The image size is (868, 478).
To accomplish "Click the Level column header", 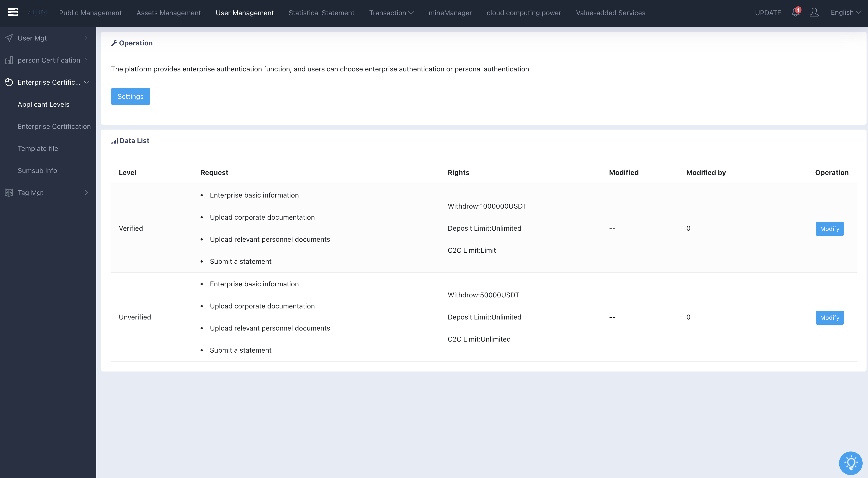I will pyautogui.click(x=127, y=173).
